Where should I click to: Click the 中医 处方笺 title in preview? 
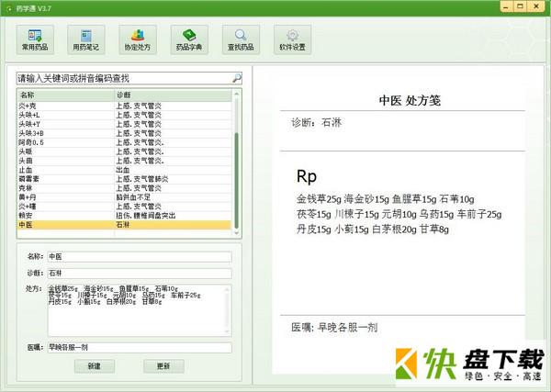[410, 101]
